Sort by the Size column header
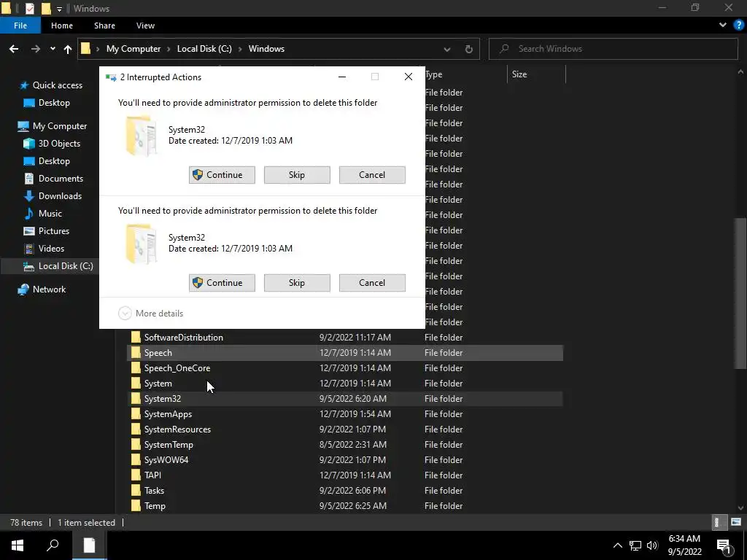Screen dimensions: 747x560 pos(536,74)
